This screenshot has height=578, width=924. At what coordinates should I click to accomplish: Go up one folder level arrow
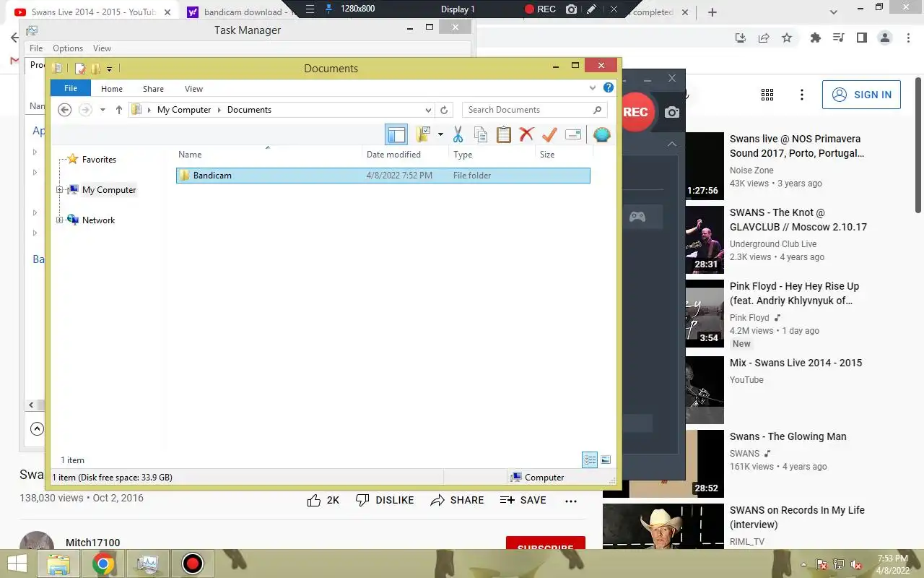pyautogui.click(x=119, y=110)
